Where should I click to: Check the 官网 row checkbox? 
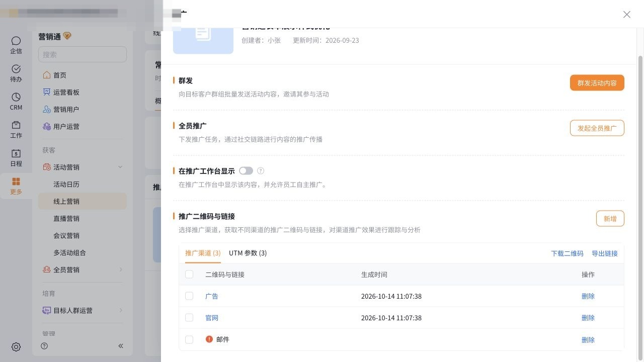pos(189,318)
